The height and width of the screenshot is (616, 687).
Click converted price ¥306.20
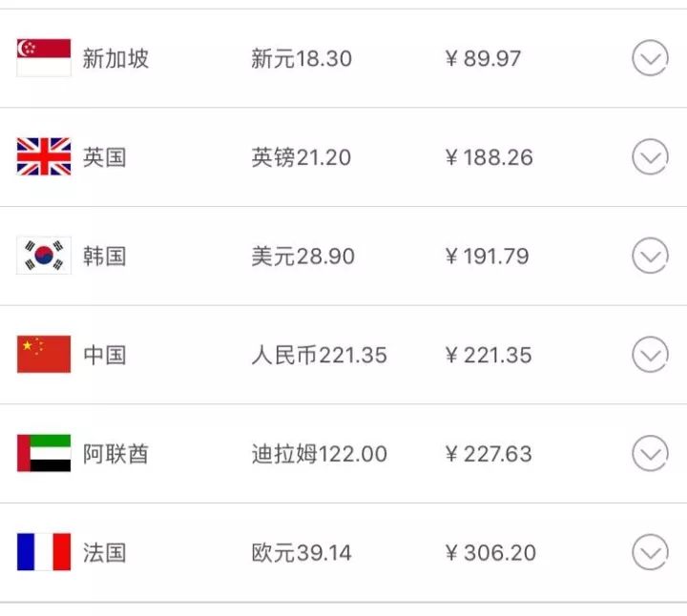490,553
